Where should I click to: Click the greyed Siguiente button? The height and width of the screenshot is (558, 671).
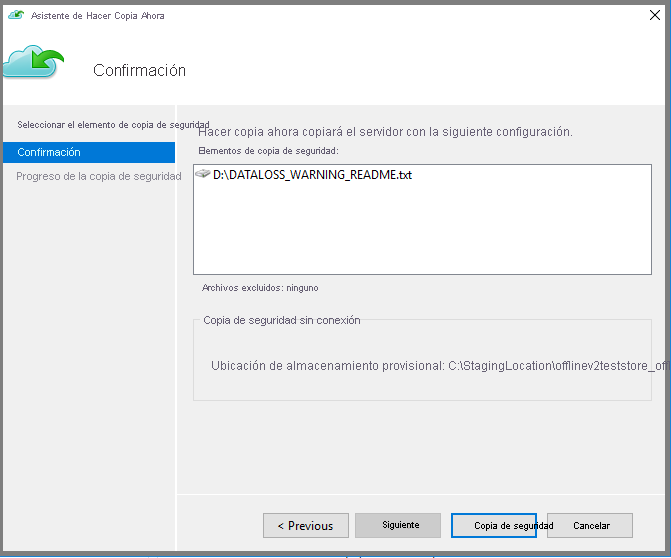click(x=398, y=525)
